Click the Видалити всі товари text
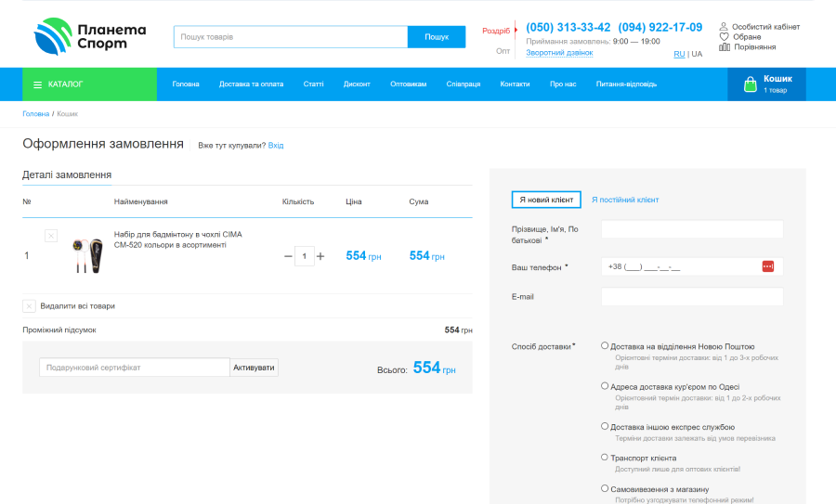 78,306
